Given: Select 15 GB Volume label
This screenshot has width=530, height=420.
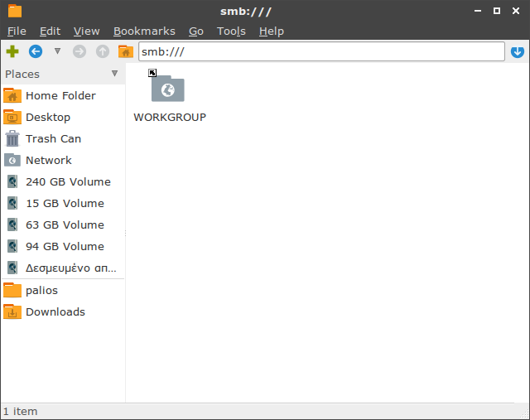Looking at the screenshot, I should pos(65,203).
